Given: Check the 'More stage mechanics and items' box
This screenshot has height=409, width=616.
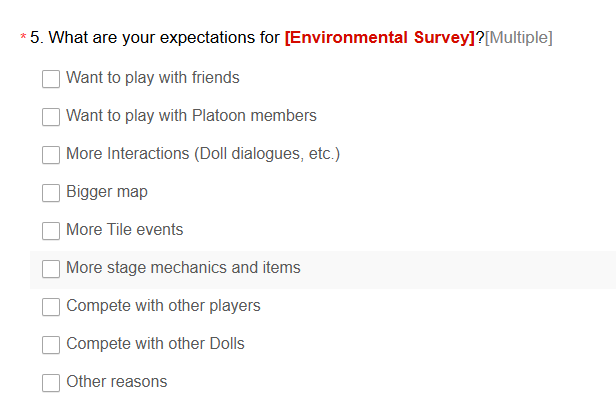Looking at the screenshot, I should 51,269.
